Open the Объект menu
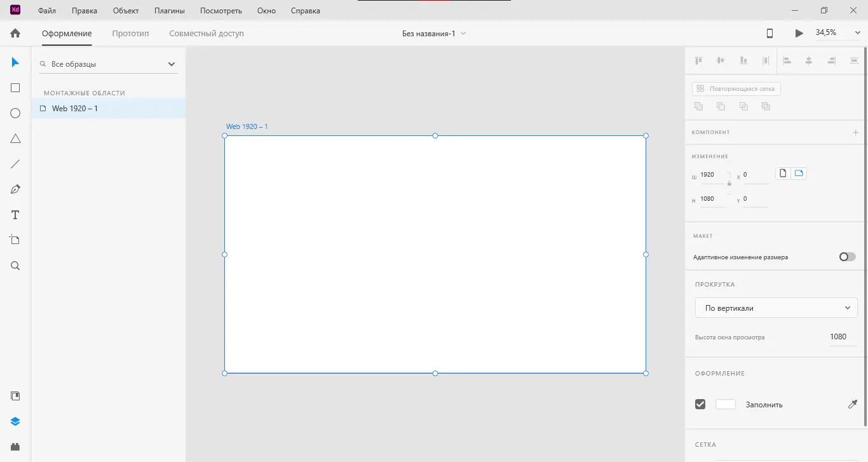Viewport: 868px width, 462px height. coord(126,11)
